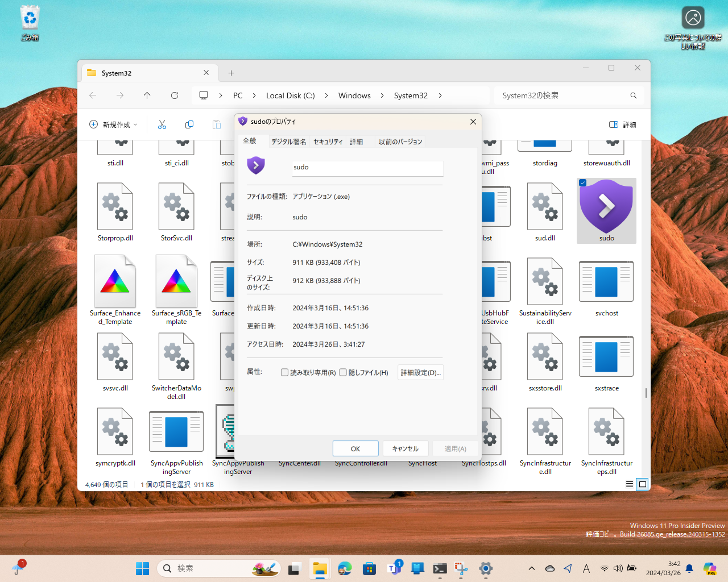Image resolution: width=728 pixels, height=582 pixels.
Task: Click the Copy icon in Explorer toolbar
Action: (x=189, y=124)
